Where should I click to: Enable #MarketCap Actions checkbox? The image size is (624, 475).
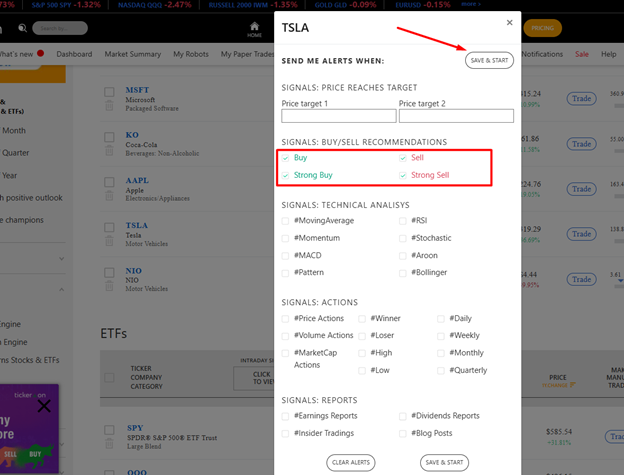click(285, 353)
